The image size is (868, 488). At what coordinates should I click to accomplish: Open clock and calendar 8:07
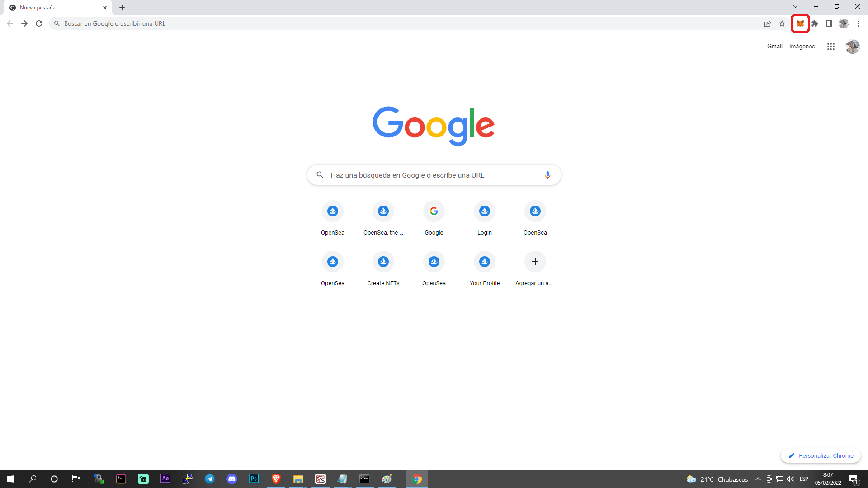[x=828, y=479]
